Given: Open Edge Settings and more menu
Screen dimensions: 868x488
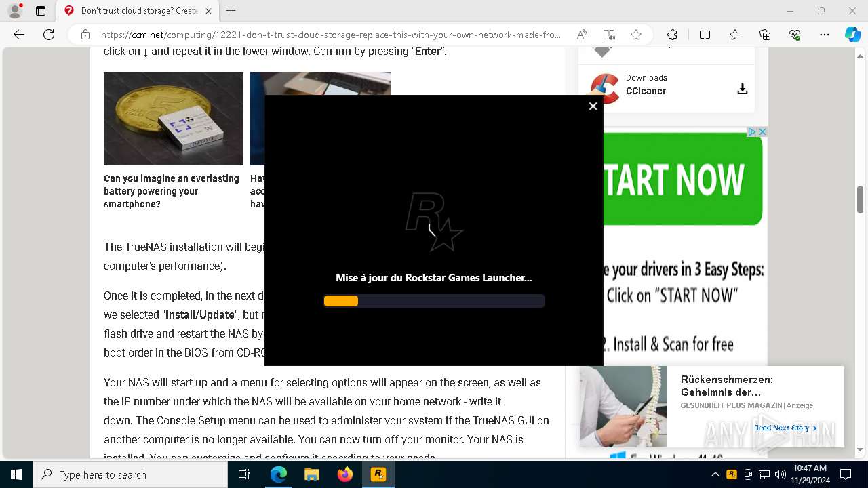Looking at the screenshot, I should tap(825, 35).
